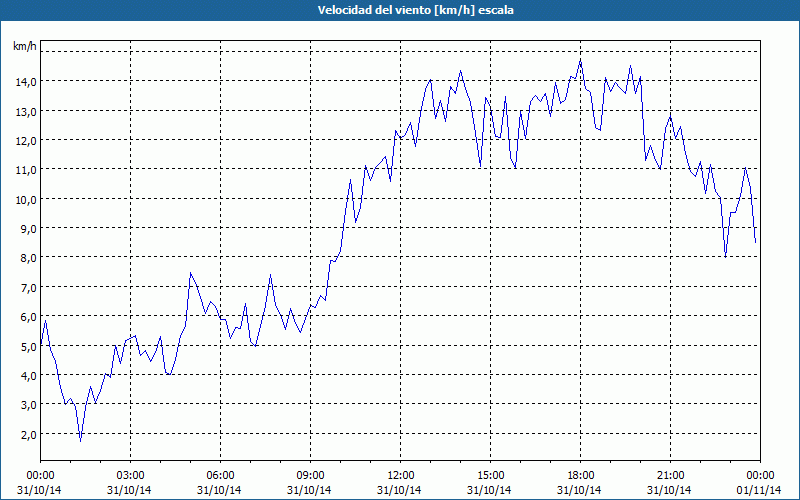Click the 11,0 y-axis label
The image size is (800, 500).
point(26,170)
